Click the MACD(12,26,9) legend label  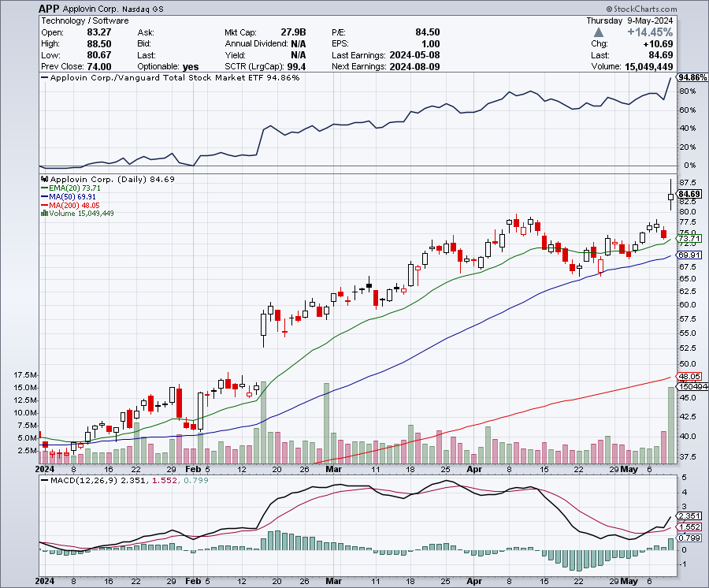(x=84, y=480)
